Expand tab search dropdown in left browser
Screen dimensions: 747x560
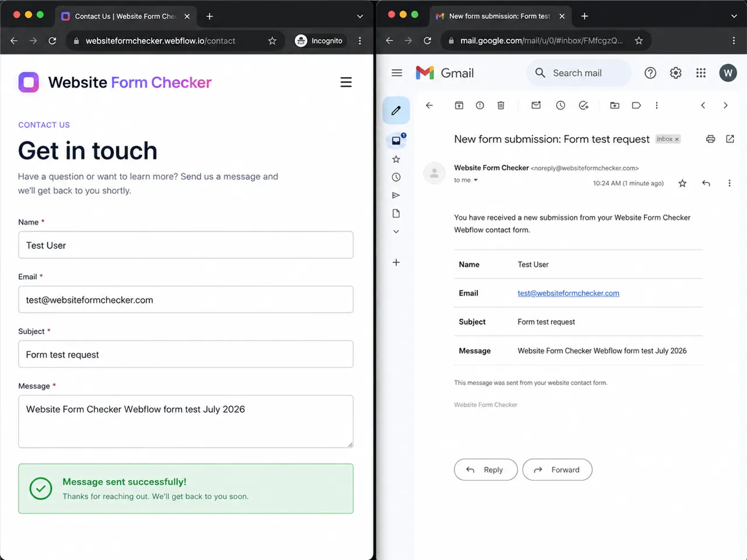360,16
